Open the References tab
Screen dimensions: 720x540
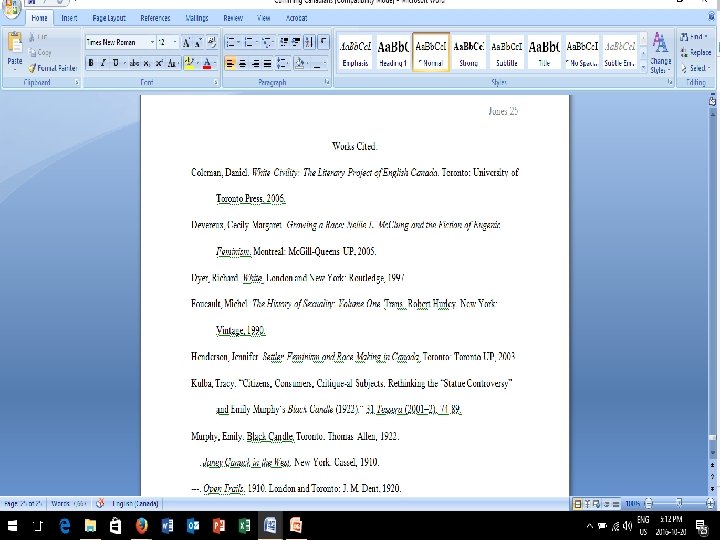(x=155, y=18)
